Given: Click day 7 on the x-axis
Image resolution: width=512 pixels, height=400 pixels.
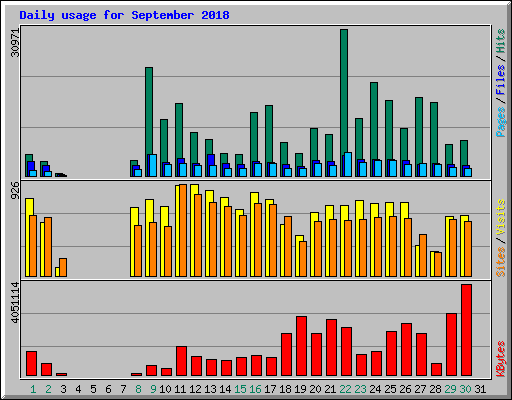Looking at the screenshot, I should tap(123, 389).
